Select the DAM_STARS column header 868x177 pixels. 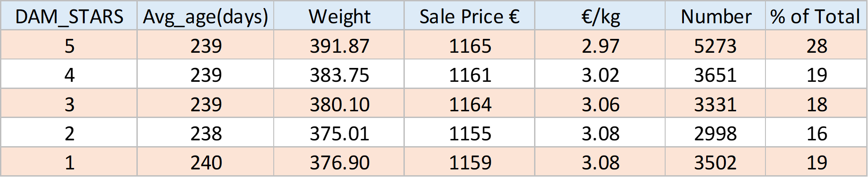(69, 16)
